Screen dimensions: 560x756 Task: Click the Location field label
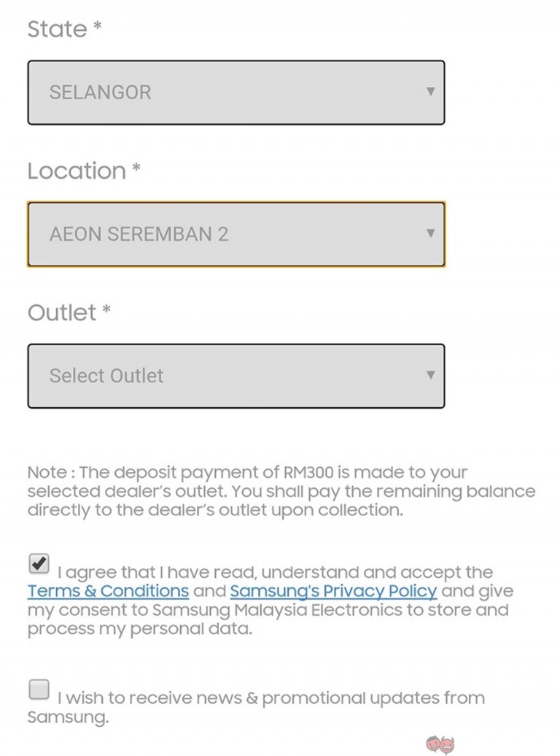pyautogui.click(x=77, y=171)
